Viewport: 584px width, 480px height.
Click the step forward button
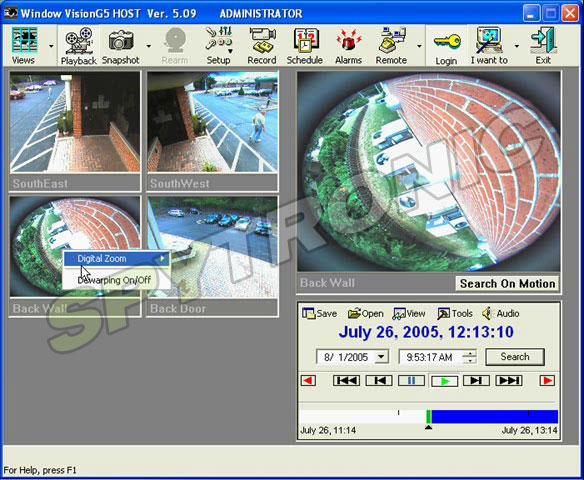tap(476, 381)
